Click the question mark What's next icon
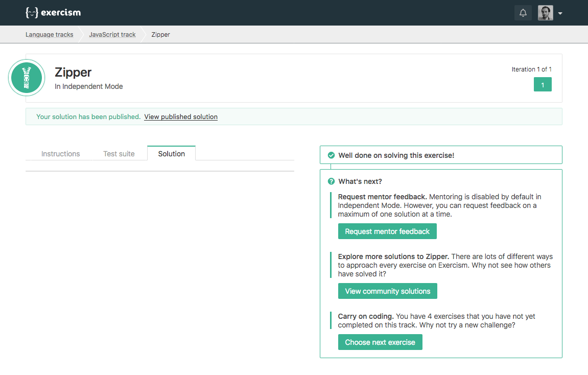Screen dimensions: 588x375 pyautogui.click(x=330, y=181)
